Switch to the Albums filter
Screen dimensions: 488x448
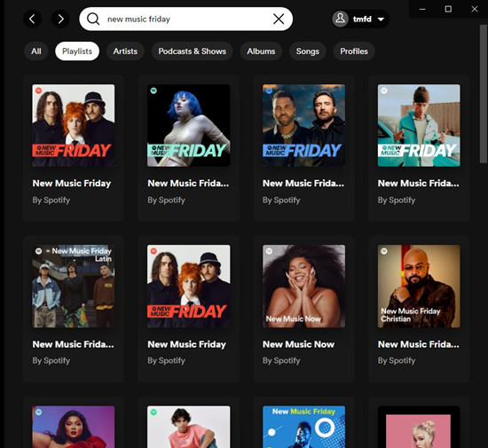(261, 51)
